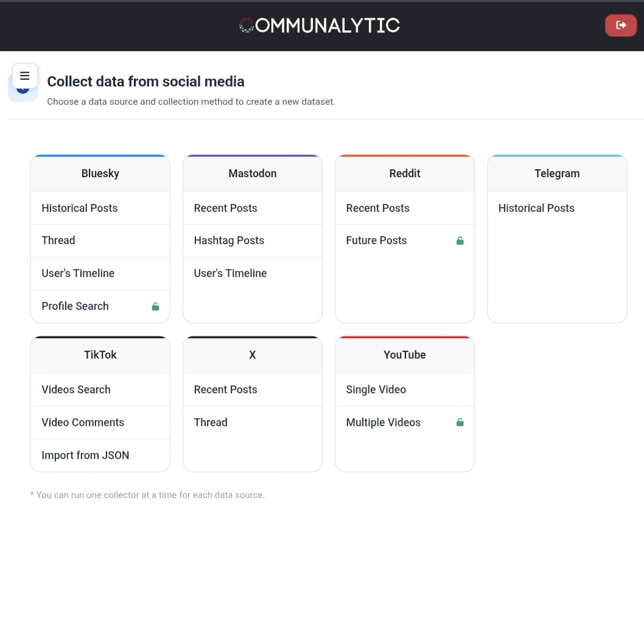Choose Bluesky Thread collector
This screenshot has height=644, width=644.
click(x=58, y=240)
